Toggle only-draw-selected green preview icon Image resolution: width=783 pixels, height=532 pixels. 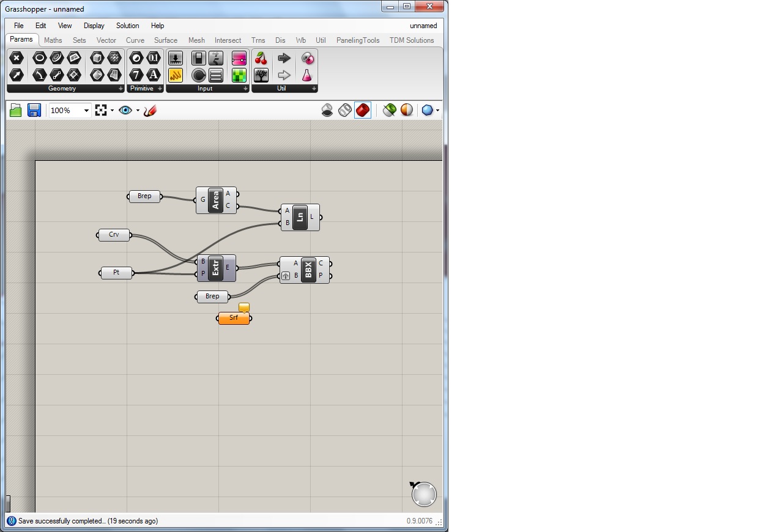(389, 110)
